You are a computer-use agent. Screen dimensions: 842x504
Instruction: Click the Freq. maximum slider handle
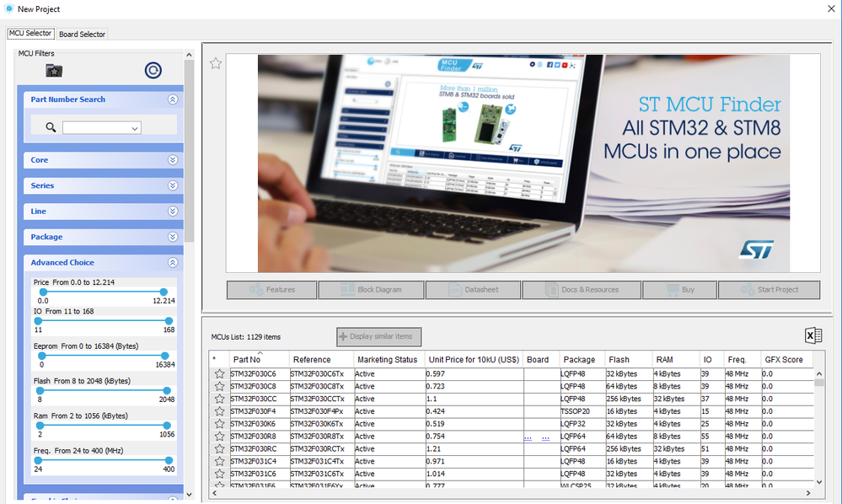(169, 460)
